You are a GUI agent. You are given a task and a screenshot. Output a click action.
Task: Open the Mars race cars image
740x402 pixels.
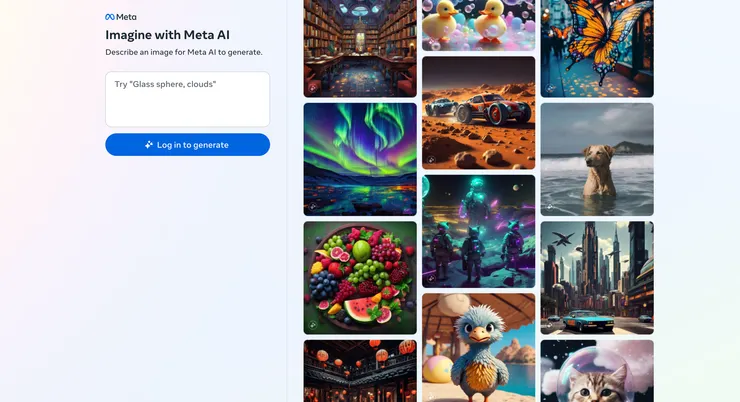479,113
